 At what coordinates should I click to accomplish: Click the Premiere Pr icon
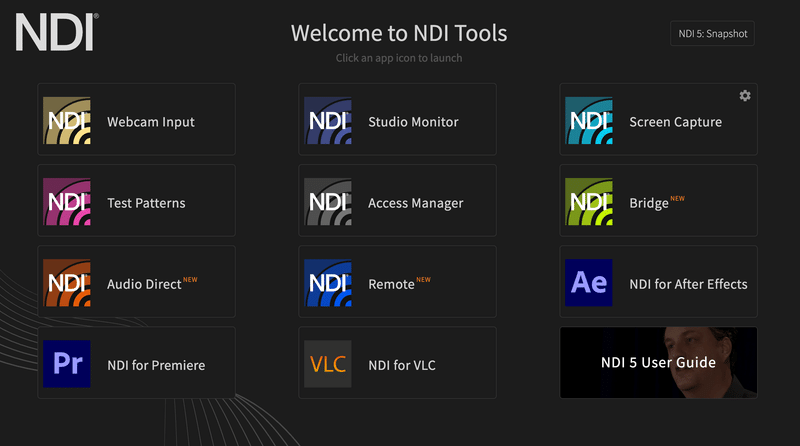point(67,364)
